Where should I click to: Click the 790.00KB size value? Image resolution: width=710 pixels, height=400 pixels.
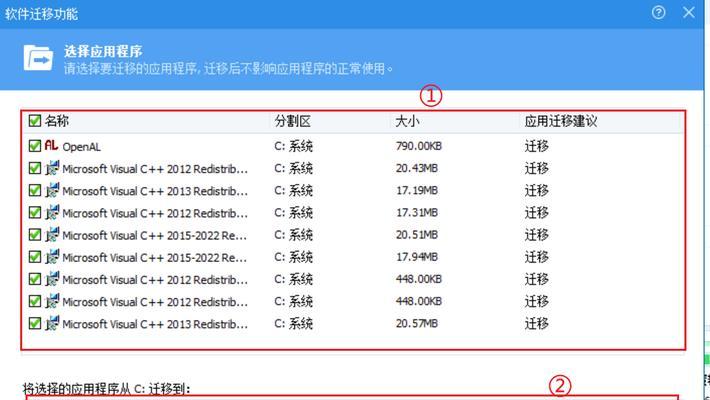(418, 146)
